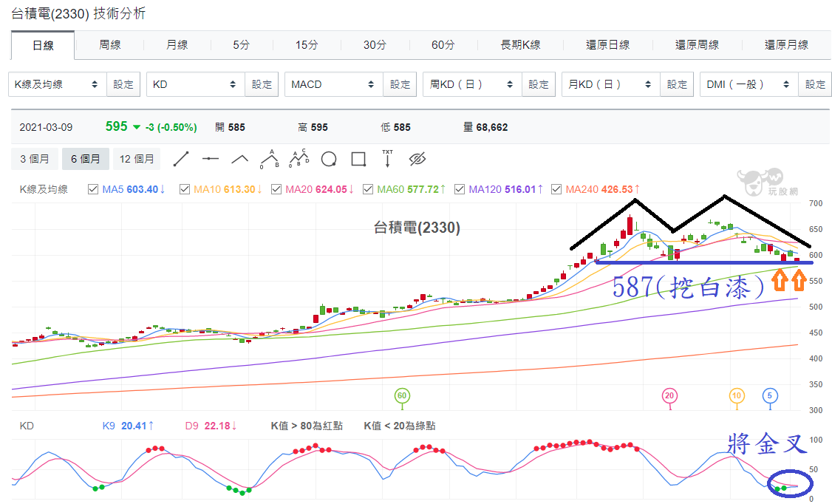Uncheck the MA10 moving average checkbox
832x504 pixels.
coord(185,189)
